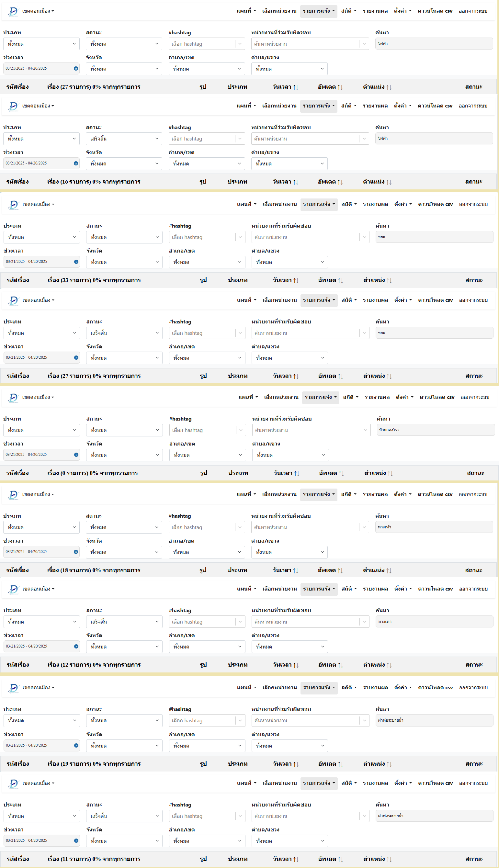Viewport: 499px width, 868px height.
Task: Open the สถานะ dropdown in the 33 รายการ panel
Action: pyautogui.click(x=124, y=237)
